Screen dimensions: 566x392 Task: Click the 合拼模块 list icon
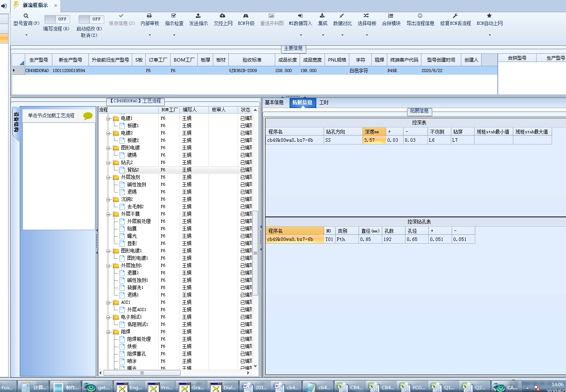[391, 16]
